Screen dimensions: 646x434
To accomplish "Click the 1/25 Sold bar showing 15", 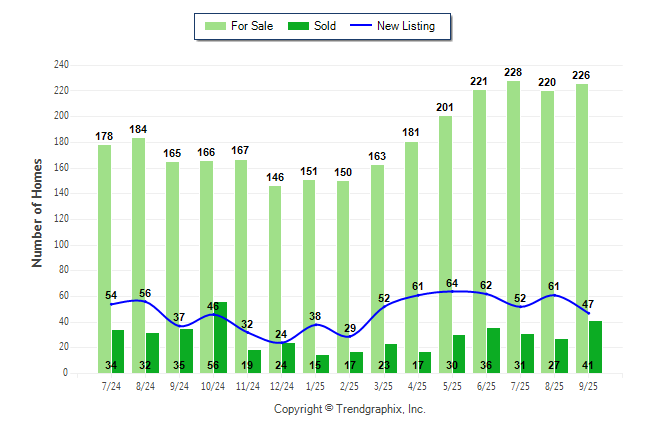I will pyautogui.click(x=322, y=363).
